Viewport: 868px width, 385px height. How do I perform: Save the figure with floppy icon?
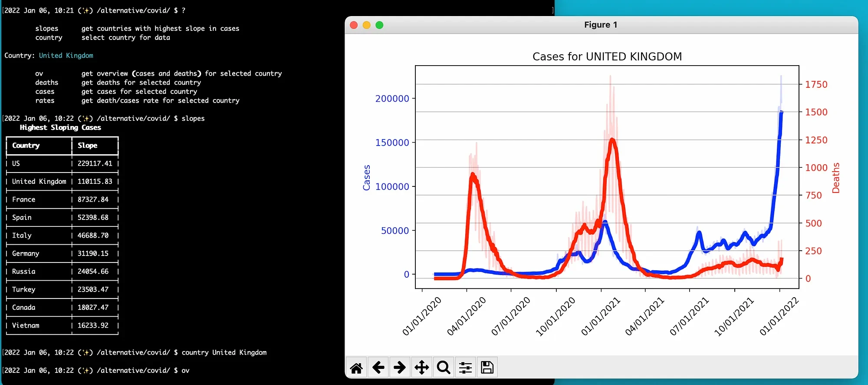(487, 368)
